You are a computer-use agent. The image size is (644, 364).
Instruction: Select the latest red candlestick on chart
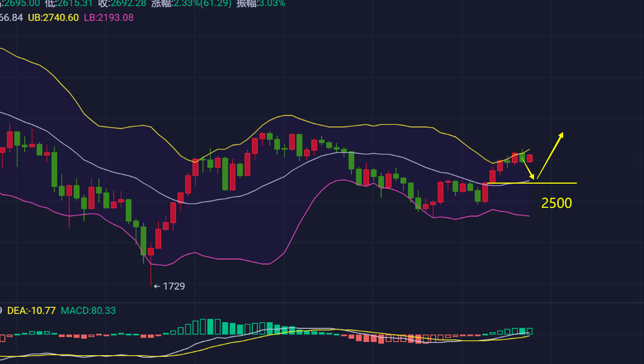tap(530, 158)
